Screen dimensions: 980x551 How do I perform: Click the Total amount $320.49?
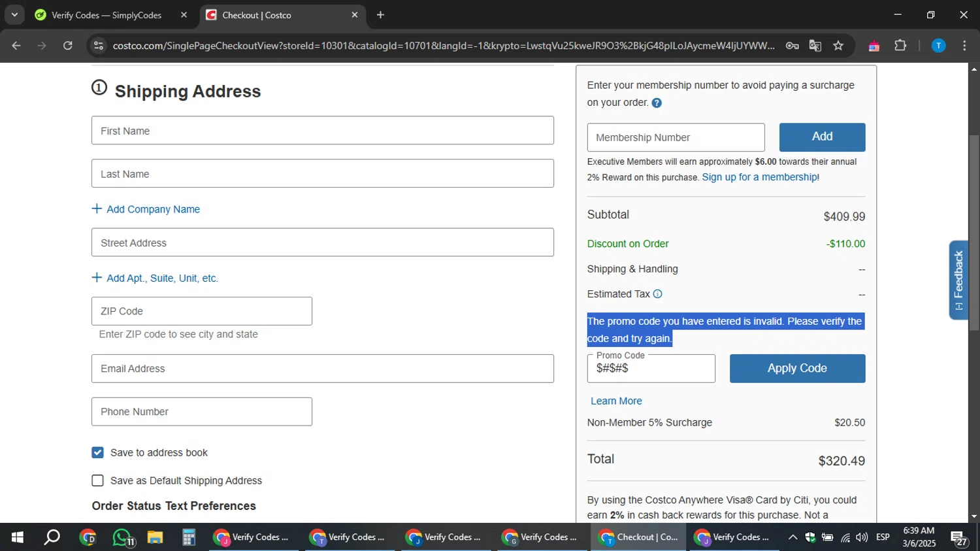841,461
